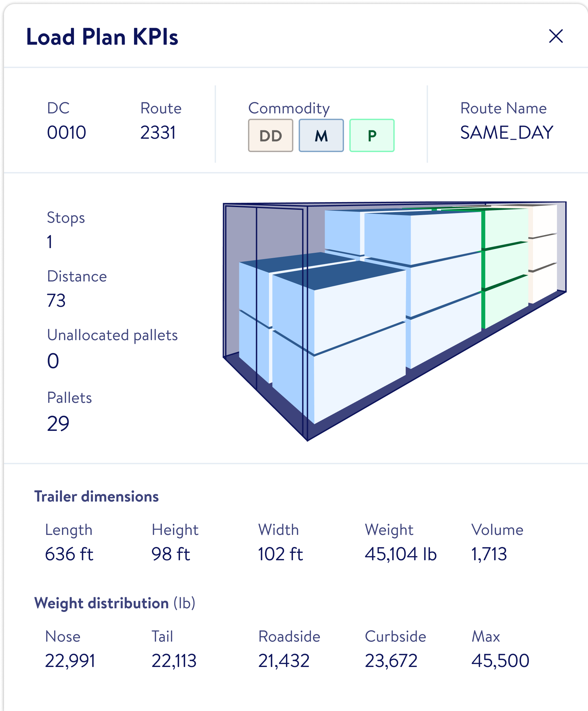Select the Distance value 73
588x711 pixels.
tap(56, 300)
